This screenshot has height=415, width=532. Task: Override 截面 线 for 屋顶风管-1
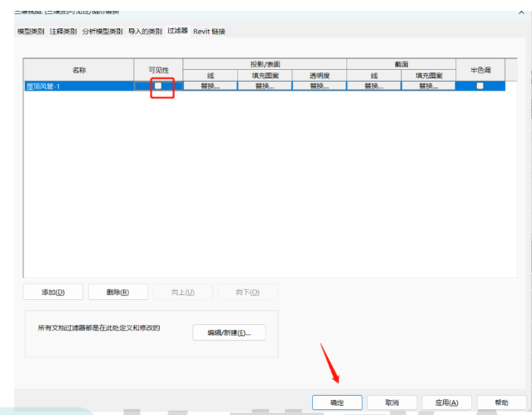tap(374, 87)
